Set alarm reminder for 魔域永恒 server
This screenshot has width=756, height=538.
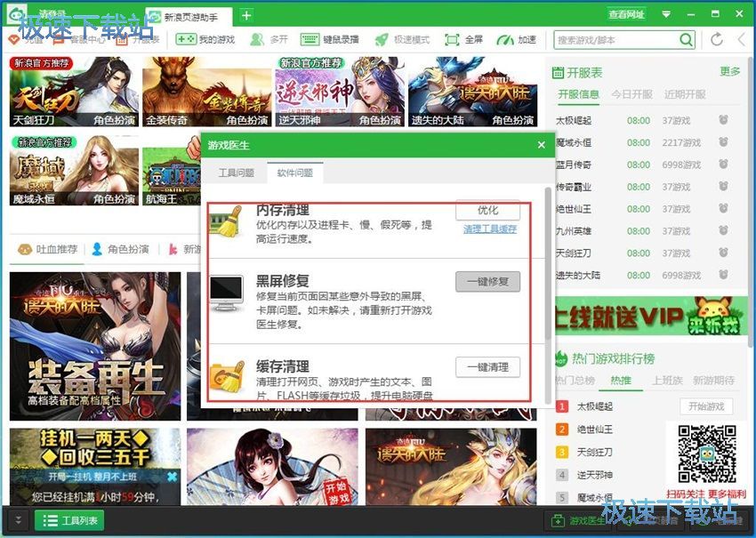tap(723, 142)
